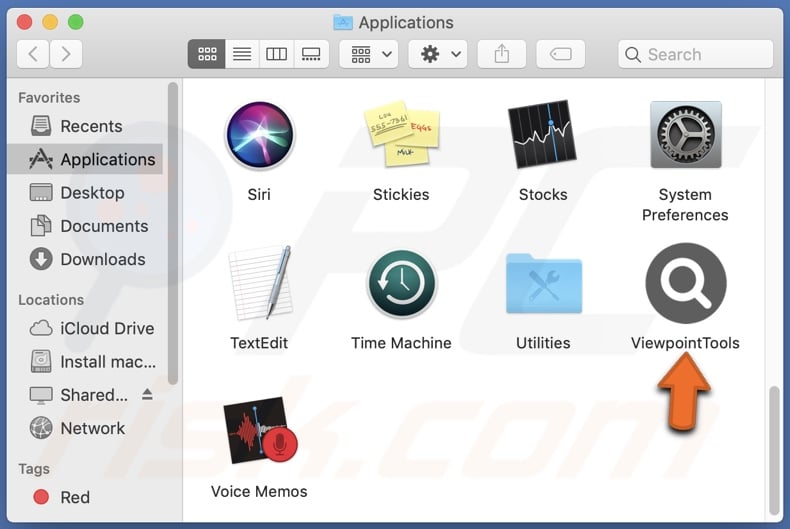Screen dimensions: 790x529
Task: Select Applications in the sidebar
Action: point(85,159)
